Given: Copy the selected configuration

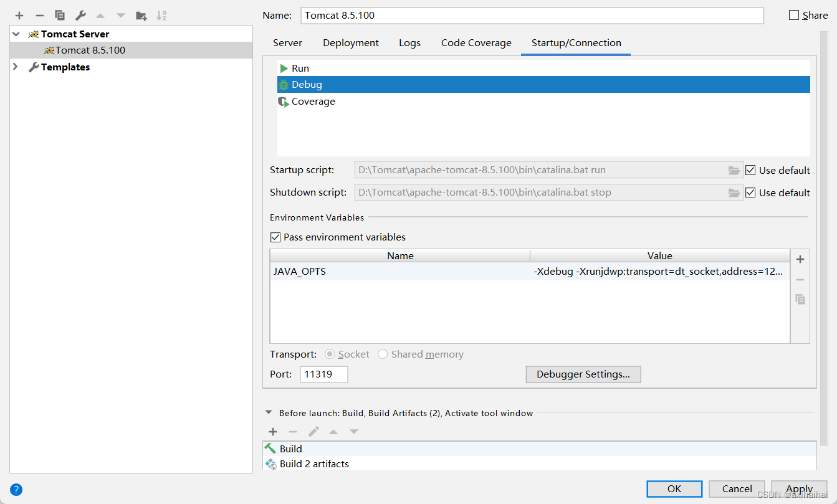Looking at the screenshot, I should pos(60,16).
